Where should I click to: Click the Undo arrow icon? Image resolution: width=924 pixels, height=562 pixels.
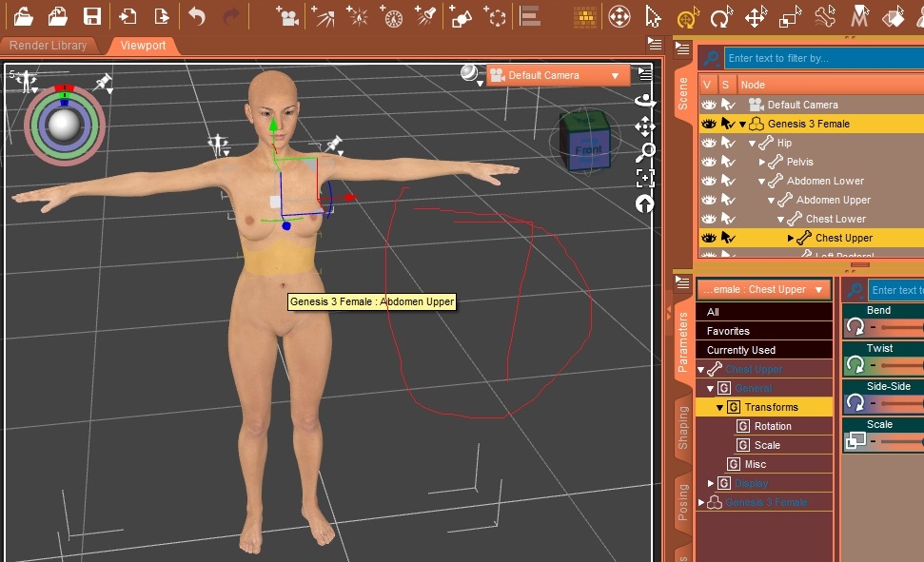[x=196, y=16]
